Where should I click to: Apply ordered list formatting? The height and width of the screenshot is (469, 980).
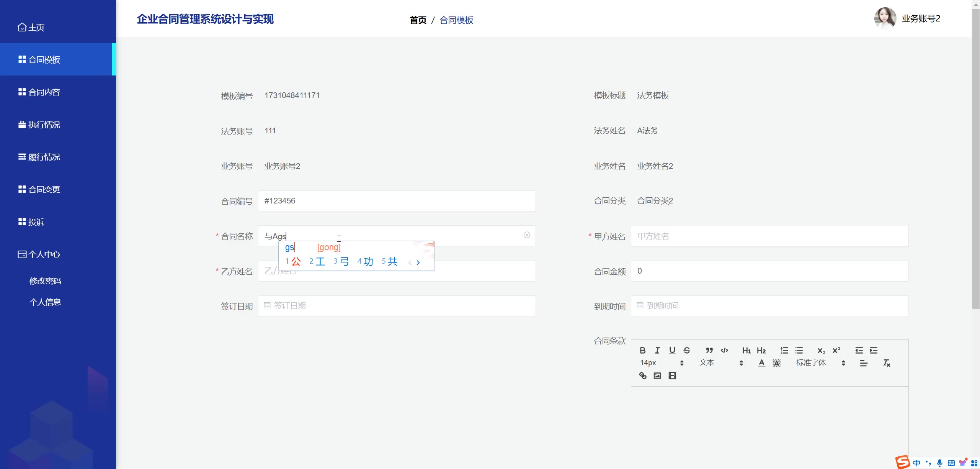click(784, 350)
